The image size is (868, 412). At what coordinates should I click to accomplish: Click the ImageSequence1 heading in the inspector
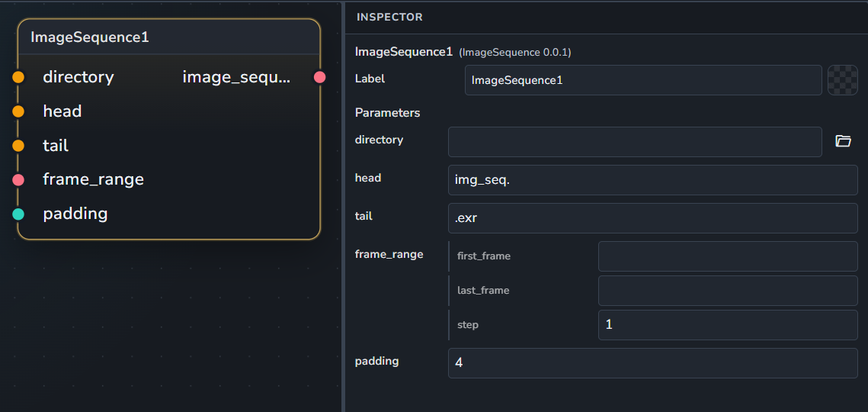pos(404,52)
